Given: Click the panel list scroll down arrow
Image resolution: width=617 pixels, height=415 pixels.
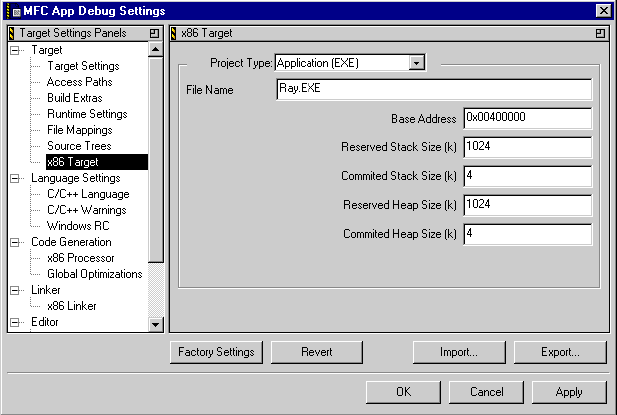Looking at the screenshot, I should coord(156,325).
